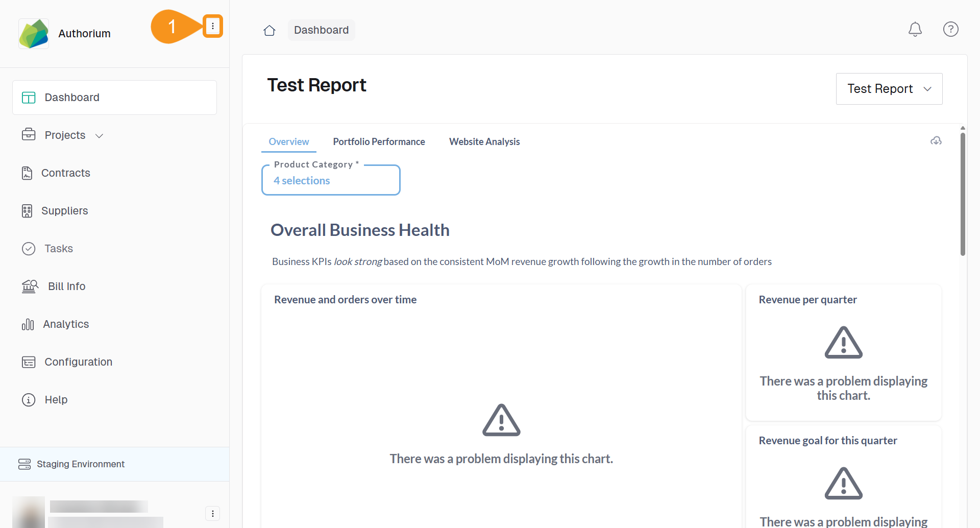Click the Analytics bar chart icon
Viewport: 980px width, 528px height.
click(28, 324)
